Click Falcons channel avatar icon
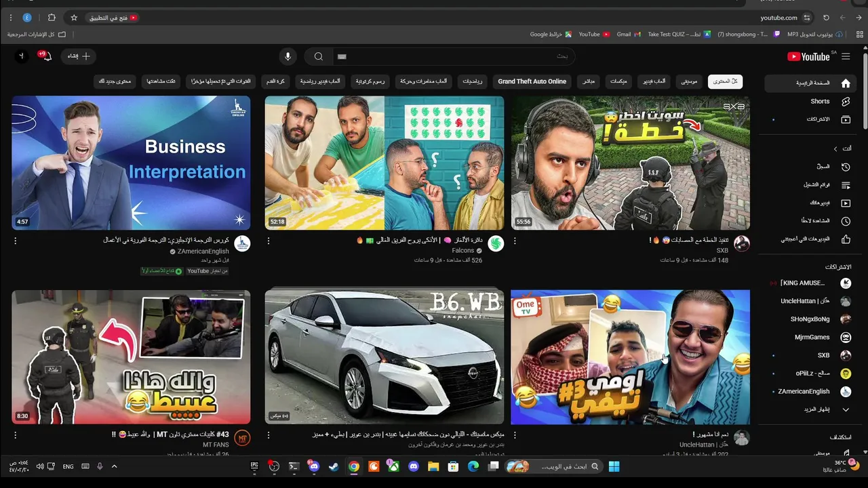Image resolution: width=868 pixels, height=488 pixels. (x=496, y=244)
